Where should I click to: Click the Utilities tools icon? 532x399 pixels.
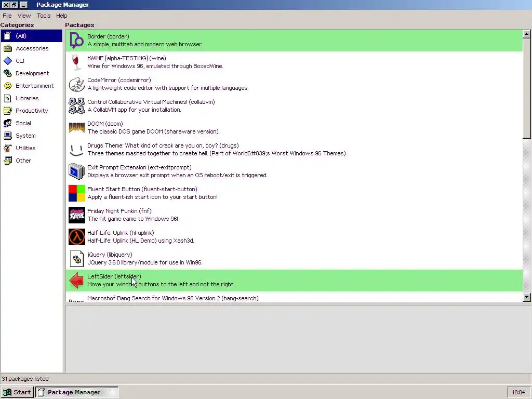coord(8,148)
